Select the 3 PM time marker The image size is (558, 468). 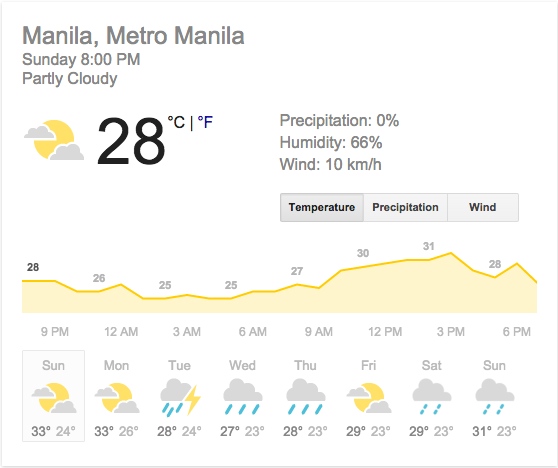click(451, 332)
